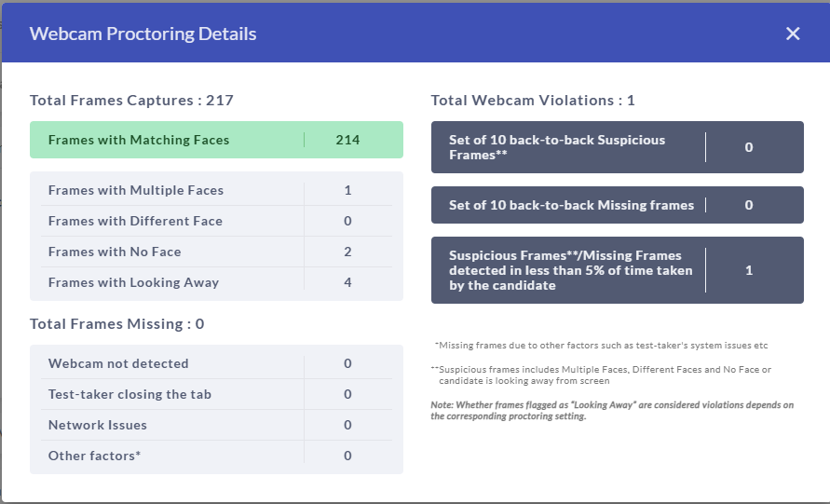
Task: Click the Total Frames Missing heading
Action: (x=117, y=323)
